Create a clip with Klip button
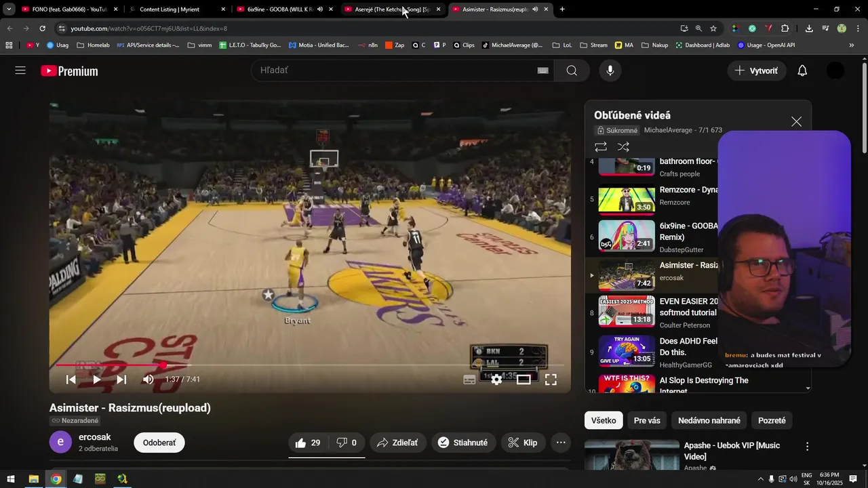This screenshot has width=868, height=488. 523,443
